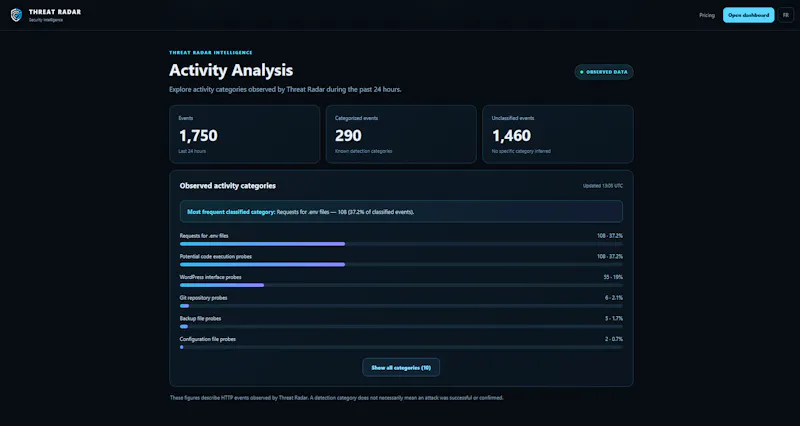Click the Explore activity categories subtitle
This screenshot has width=800, height=426.
[285, 89]
